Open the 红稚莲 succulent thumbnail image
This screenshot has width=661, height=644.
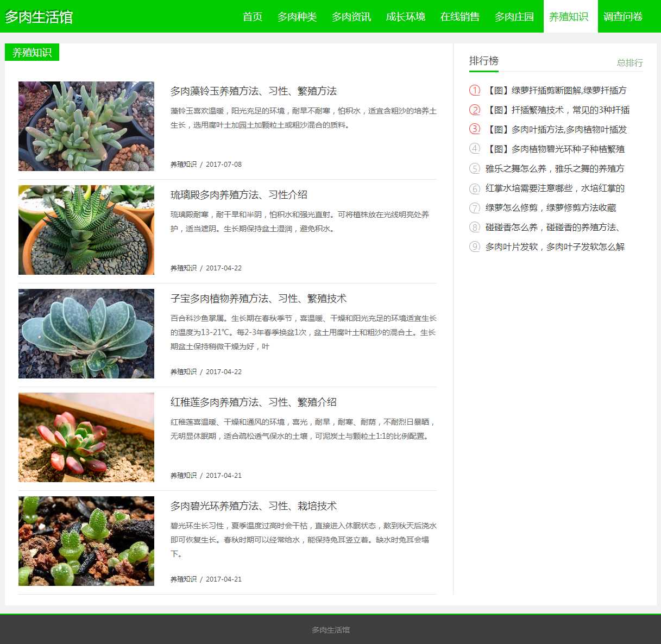[x=86, y=438]
